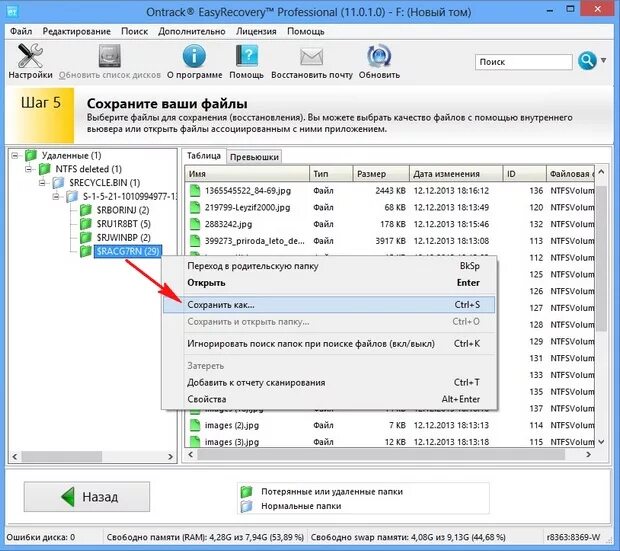This screenshot has height=551, width=620.
Task: Click file icon of 1365545522_84-69.jpg
Action: [194, 190]
